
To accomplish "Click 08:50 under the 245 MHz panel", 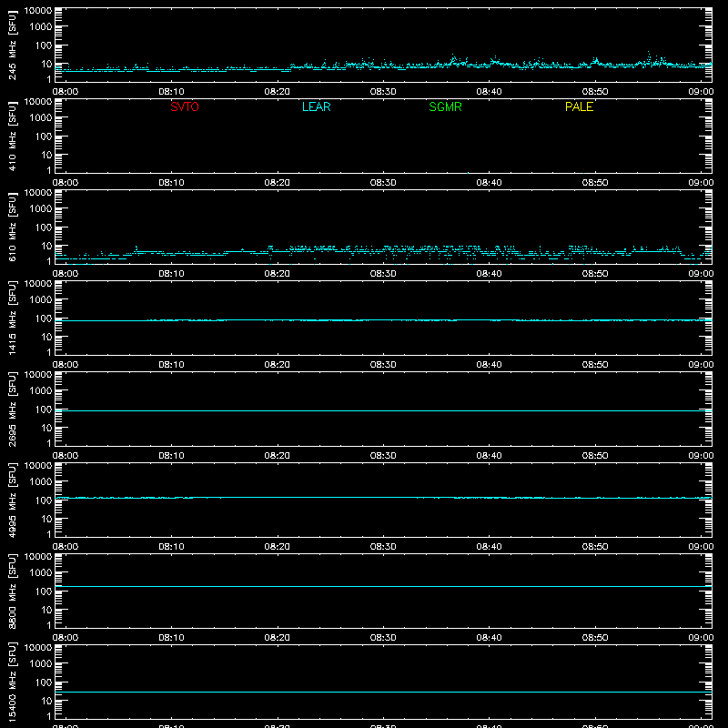I will [595, 92].
